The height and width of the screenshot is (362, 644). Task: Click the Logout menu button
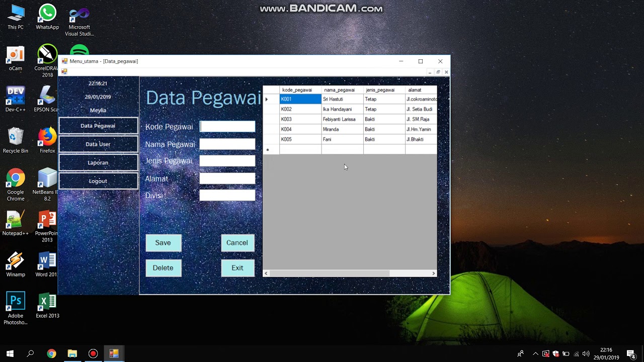point(98,181)
